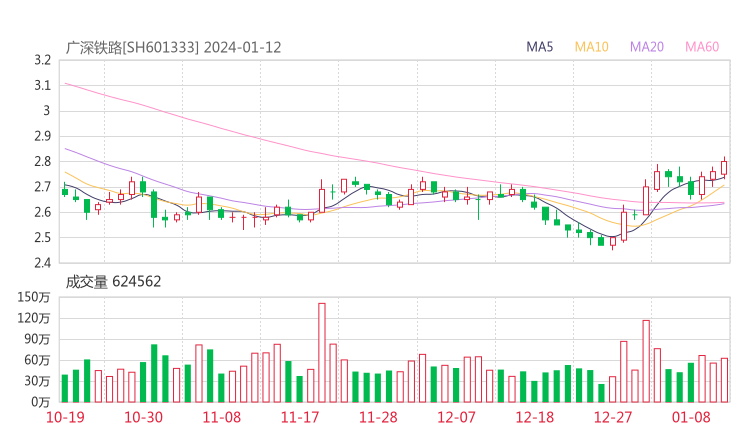Click the 2.6 price axis label
Image resolution: width=740 pixels, height=440 pixels.
pos(42,212)
